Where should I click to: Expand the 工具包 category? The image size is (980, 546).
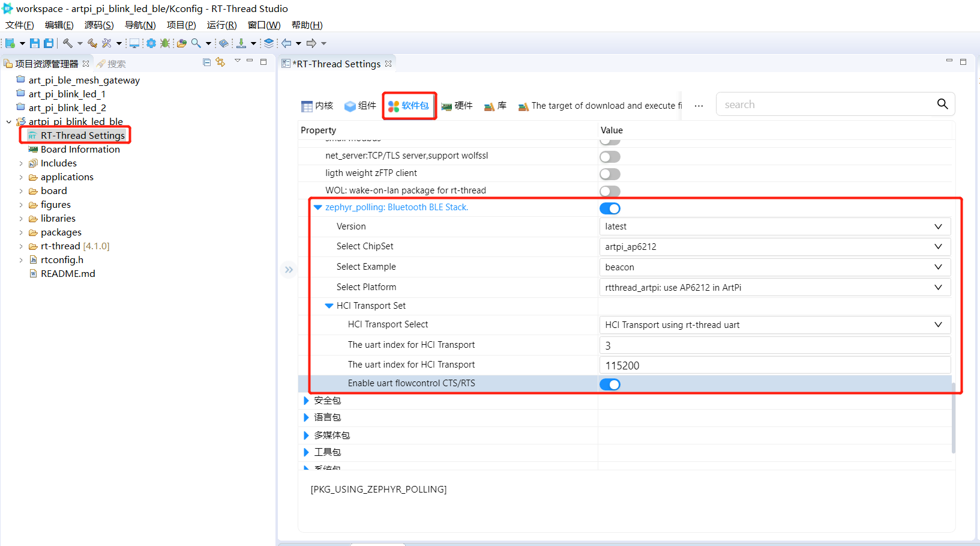[306, 452]
